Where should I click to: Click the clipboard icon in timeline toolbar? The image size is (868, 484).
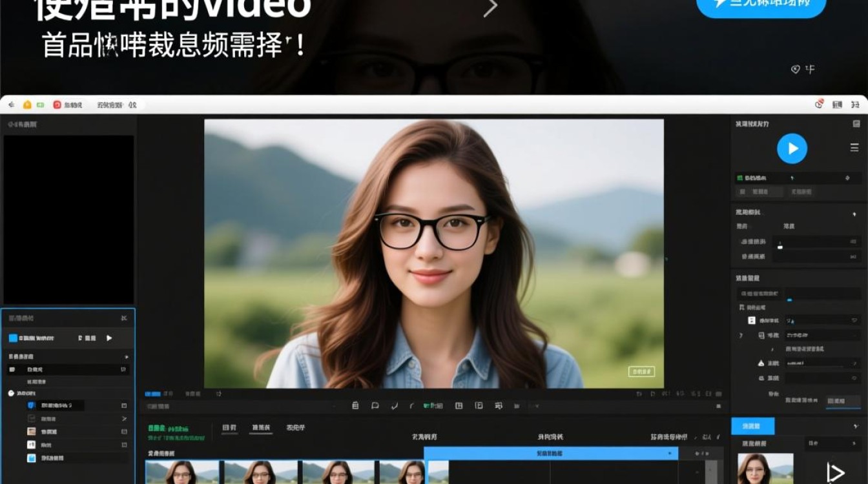(355, 406)
